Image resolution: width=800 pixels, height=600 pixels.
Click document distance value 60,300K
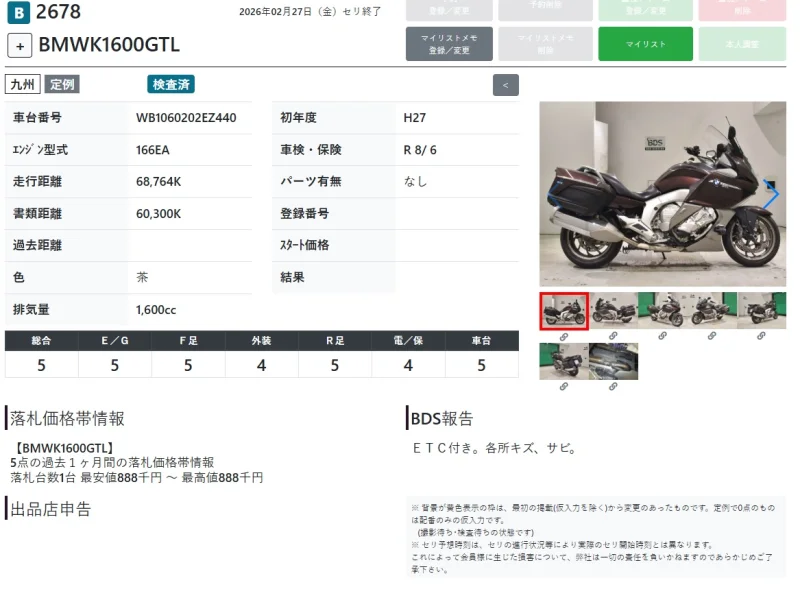[x=158, y=214]
